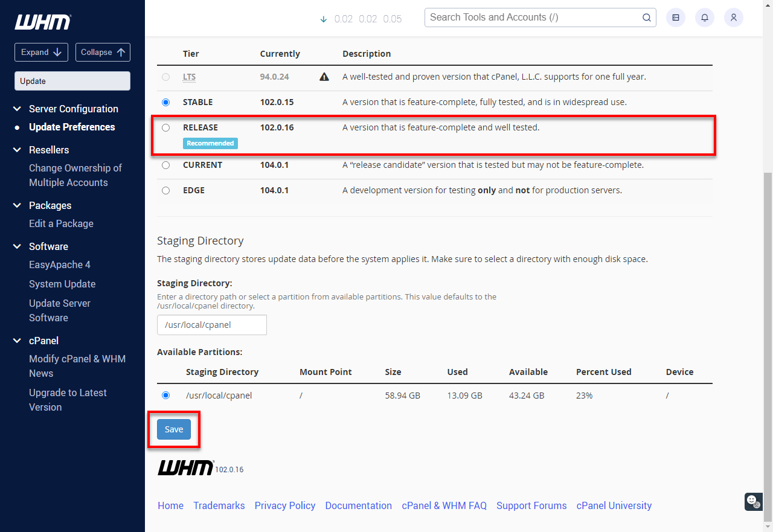Click the Staging Directory text field

pos(211,325)
